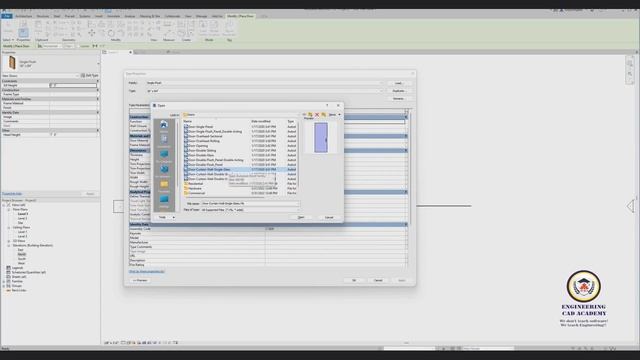
Task: Open the Views dropdown in Open dialog
Action: [335, 115]
